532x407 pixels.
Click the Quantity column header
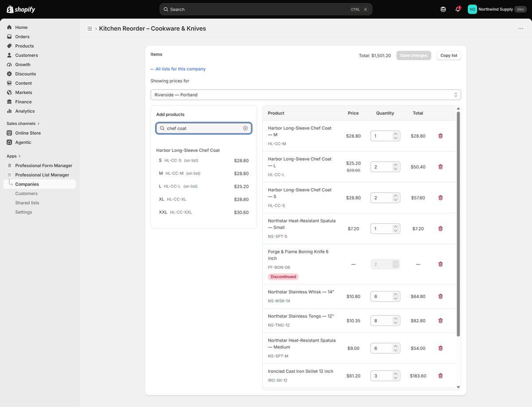[385, 113]
